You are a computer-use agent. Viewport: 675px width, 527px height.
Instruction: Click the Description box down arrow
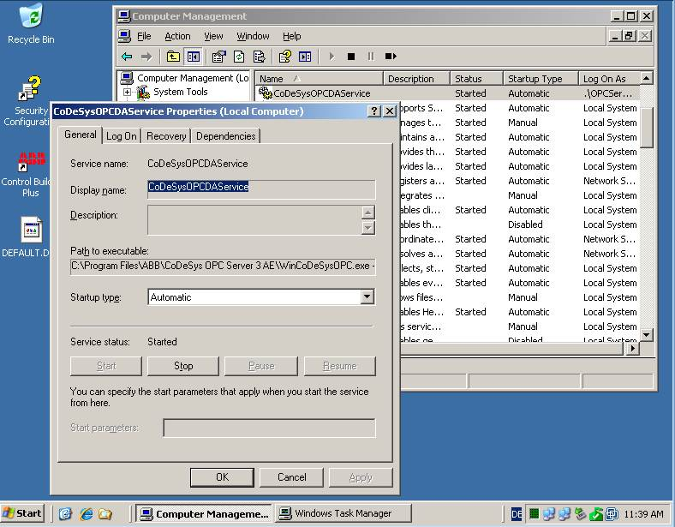(368, 228)
